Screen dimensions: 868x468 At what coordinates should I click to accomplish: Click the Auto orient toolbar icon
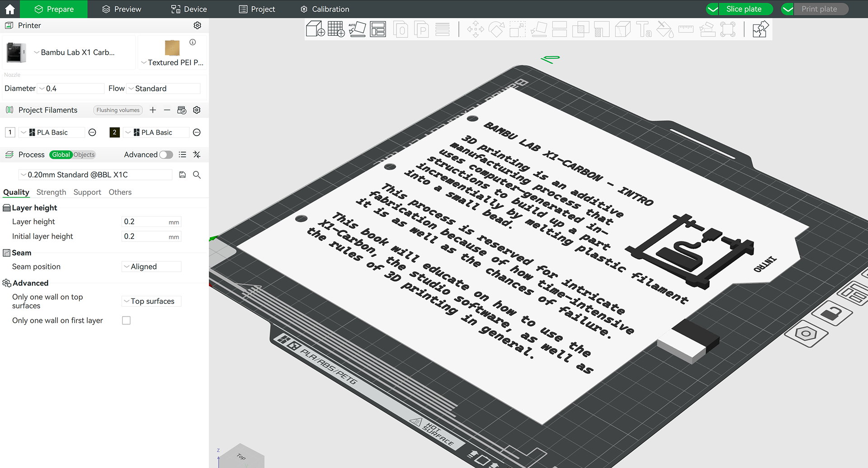click(357, 29)
